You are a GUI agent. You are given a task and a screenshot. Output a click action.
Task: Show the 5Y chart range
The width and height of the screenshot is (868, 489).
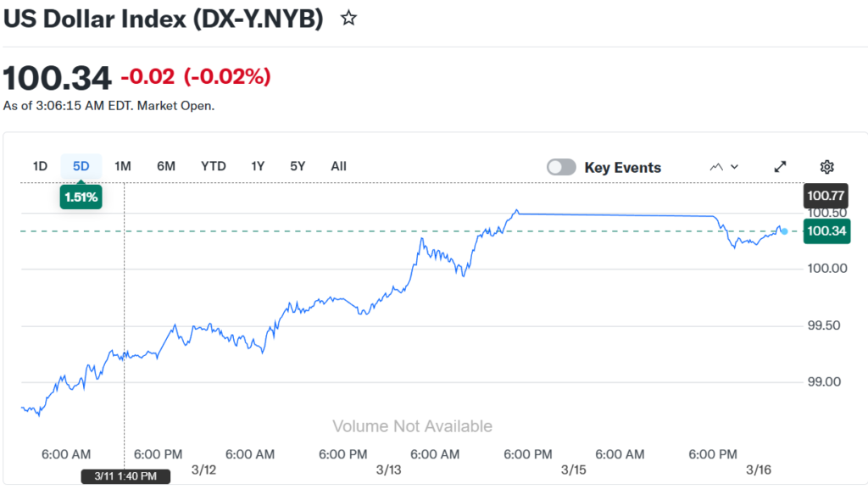(x=298, y=166)
